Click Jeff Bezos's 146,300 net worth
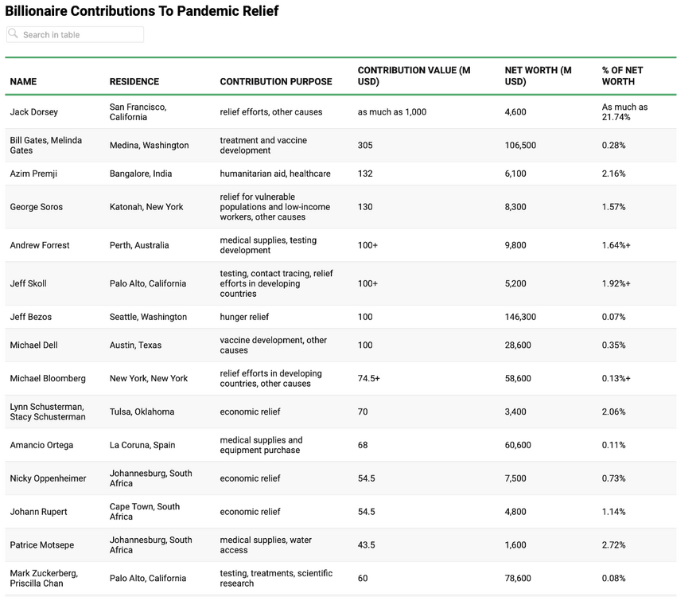 [x=520, y=317]
